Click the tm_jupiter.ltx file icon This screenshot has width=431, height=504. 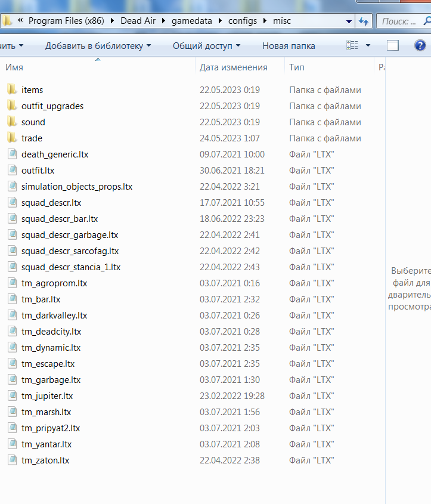click(x=12, y=395)
